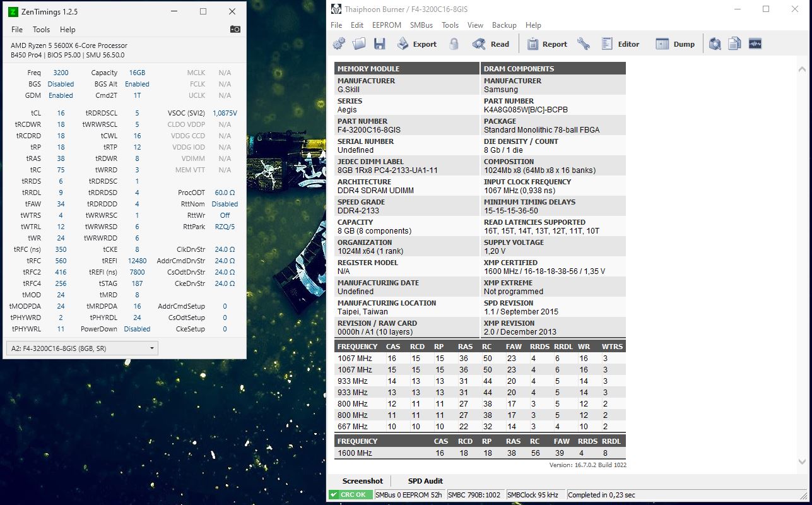812x505 pixels.
Task: Click the Thaiphoon Burner title bar app icon
Action: coord(336,9)
